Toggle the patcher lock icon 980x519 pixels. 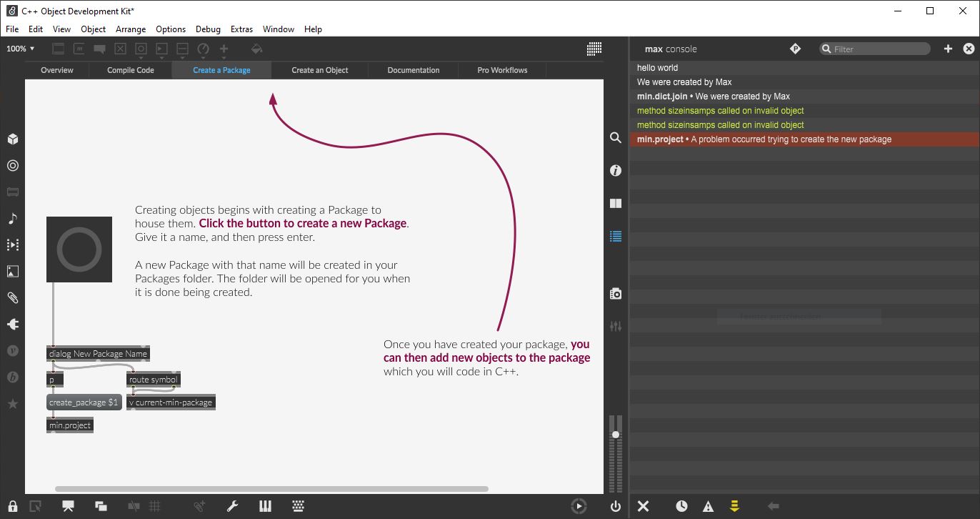click(x=13, y=506)
